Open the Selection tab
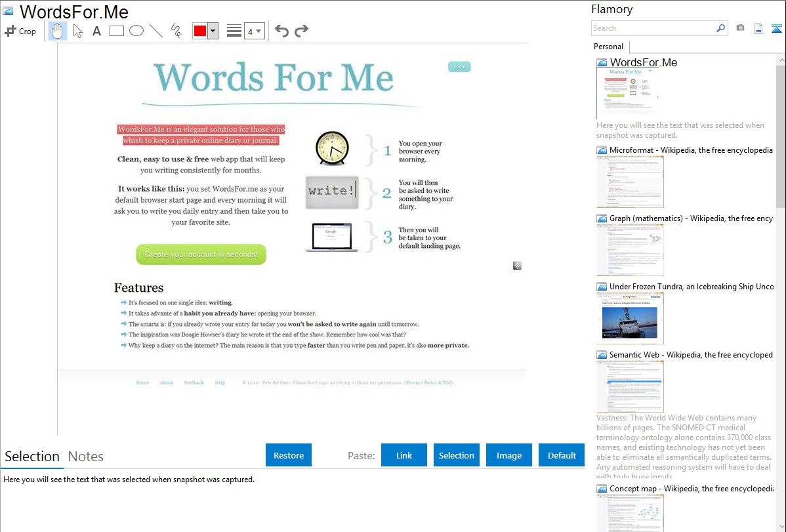786x532 pixels. pos(31,457)
